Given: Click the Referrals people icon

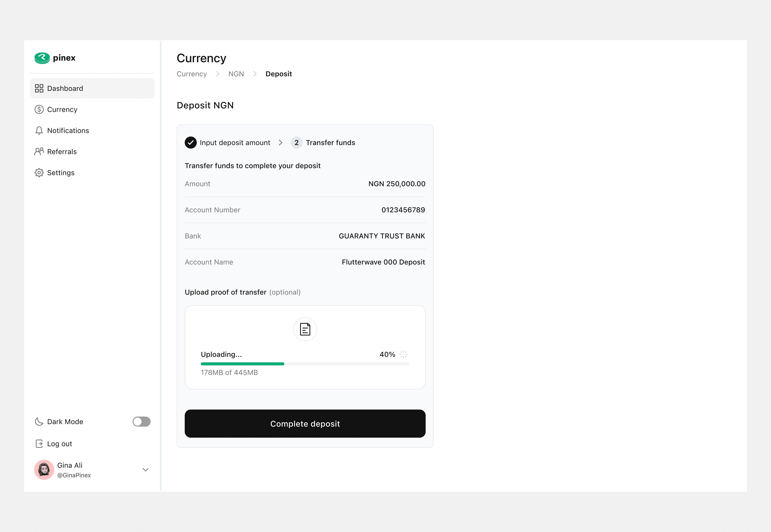Looking at the screenshot, I should tap(39, 151).
